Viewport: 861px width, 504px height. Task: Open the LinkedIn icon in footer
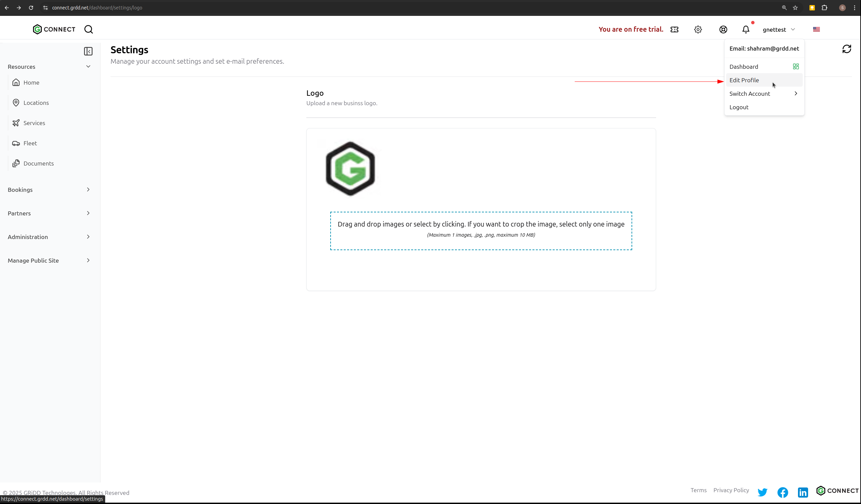(803, 492)
